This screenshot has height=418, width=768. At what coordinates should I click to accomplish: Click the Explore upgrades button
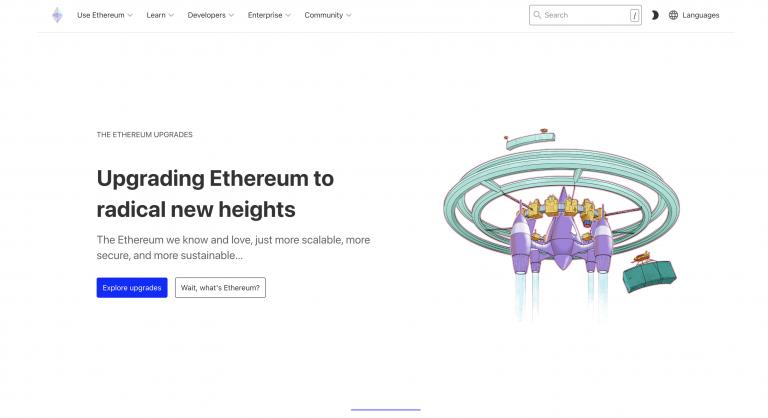132,288
